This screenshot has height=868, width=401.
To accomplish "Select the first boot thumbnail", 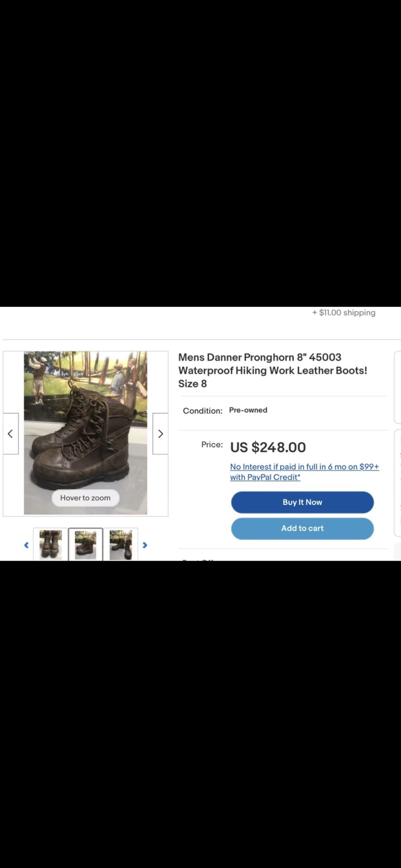I will [51, 544].
